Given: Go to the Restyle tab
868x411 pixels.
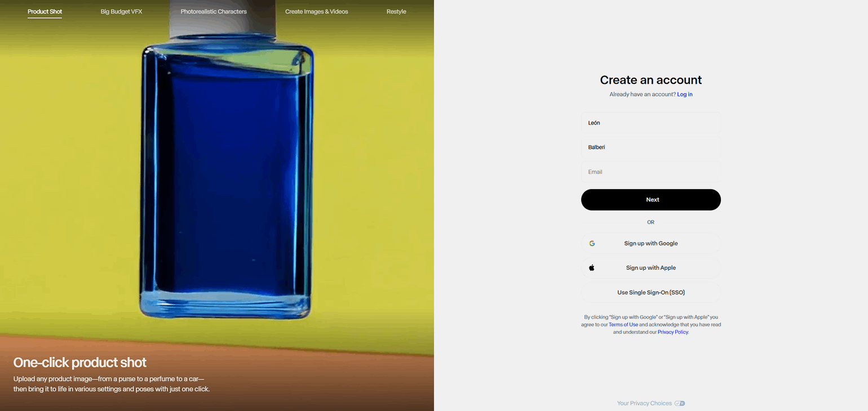Looking at the screenshot, I should tap(396, 12).
